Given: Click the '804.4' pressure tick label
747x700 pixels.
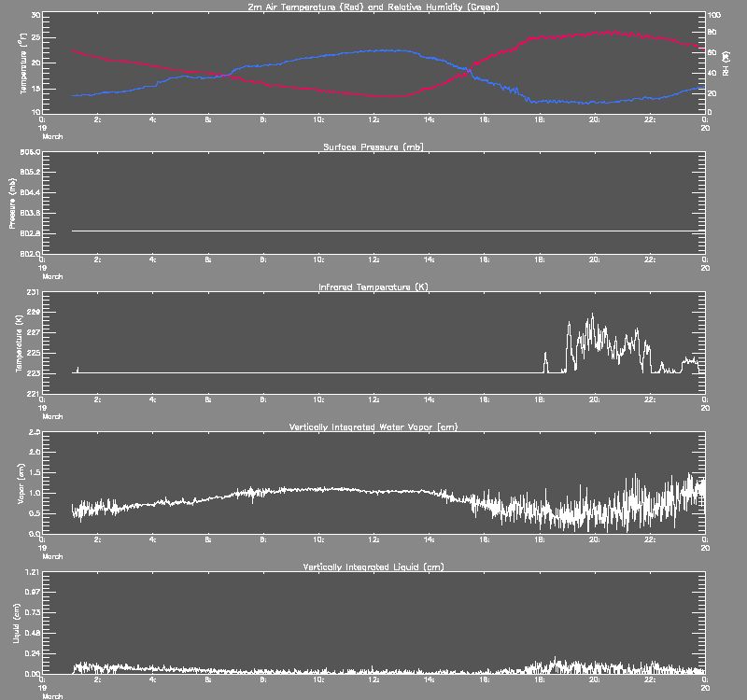Looking at the screenshot, I should point(30,192).
